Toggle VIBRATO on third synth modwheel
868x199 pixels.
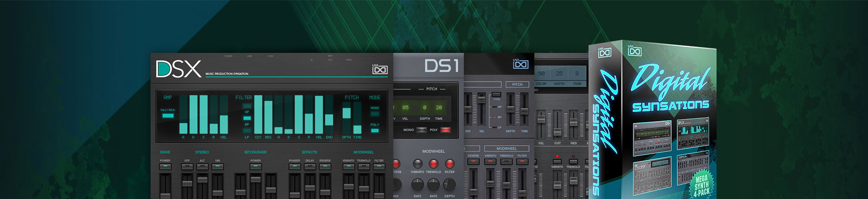coord(491,161)
